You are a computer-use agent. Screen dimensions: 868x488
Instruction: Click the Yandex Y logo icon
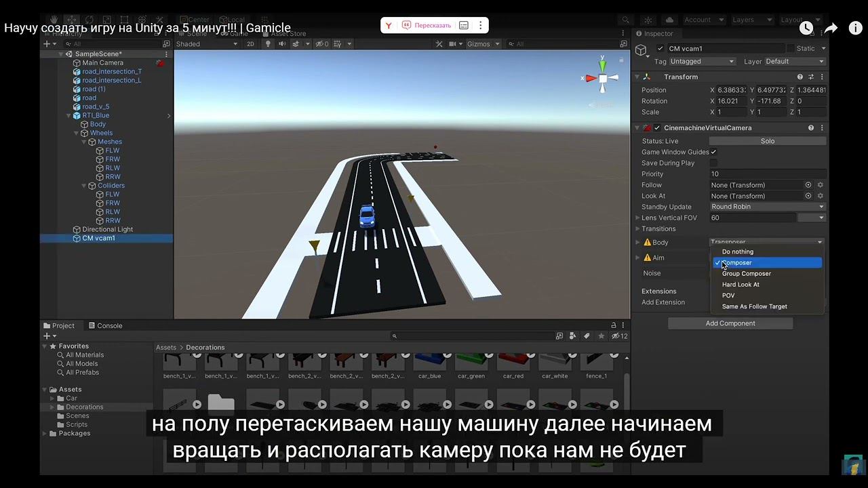click(x=389, y=25)
